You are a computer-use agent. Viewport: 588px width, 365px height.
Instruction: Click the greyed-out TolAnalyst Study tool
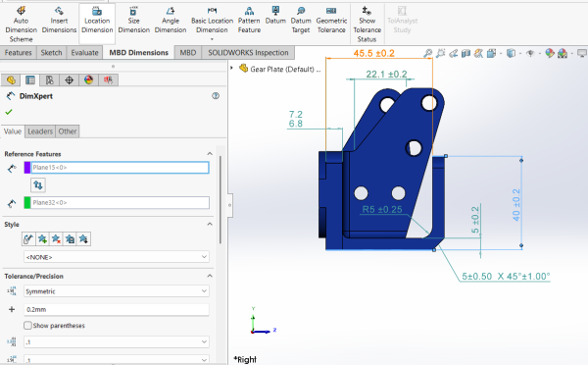click(402, 20)
